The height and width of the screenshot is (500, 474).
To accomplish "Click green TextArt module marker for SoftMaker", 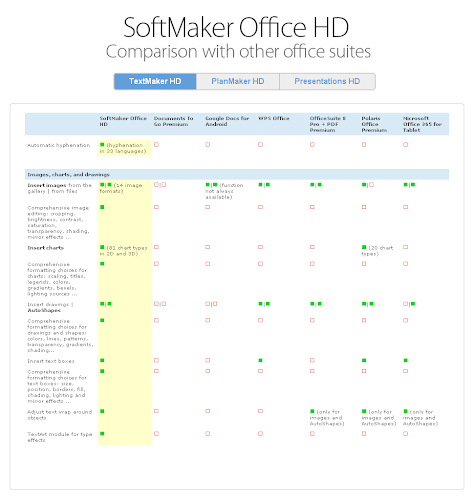I will pyautogui.click(x=102, y=434).
